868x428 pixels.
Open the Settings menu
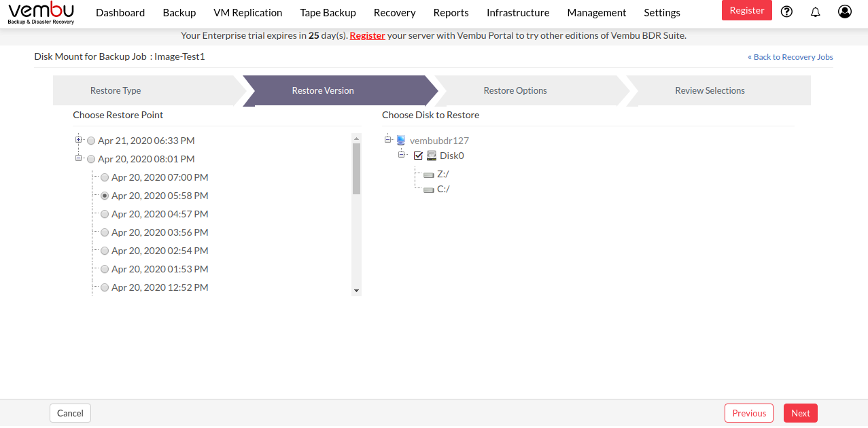pos(662,12)
